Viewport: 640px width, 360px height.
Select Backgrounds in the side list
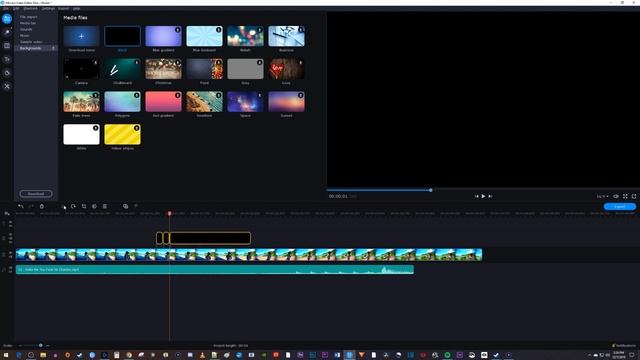pos(36,48)
